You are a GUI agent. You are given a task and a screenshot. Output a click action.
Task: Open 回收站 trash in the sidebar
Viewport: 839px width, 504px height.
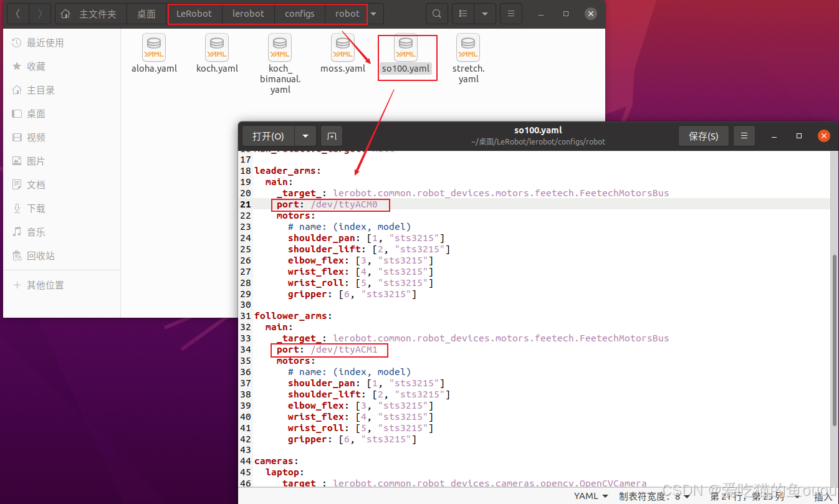click(x=62, y=255)
